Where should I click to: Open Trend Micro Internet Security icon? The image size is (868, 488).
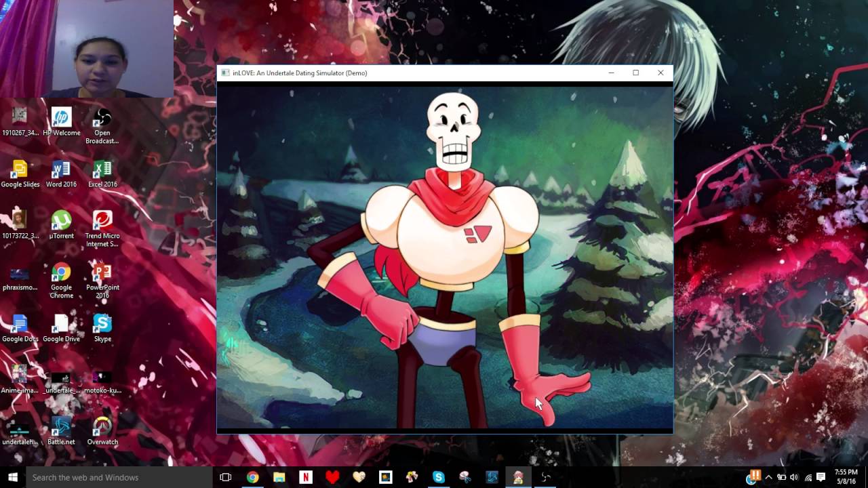[x=102, y=229]
